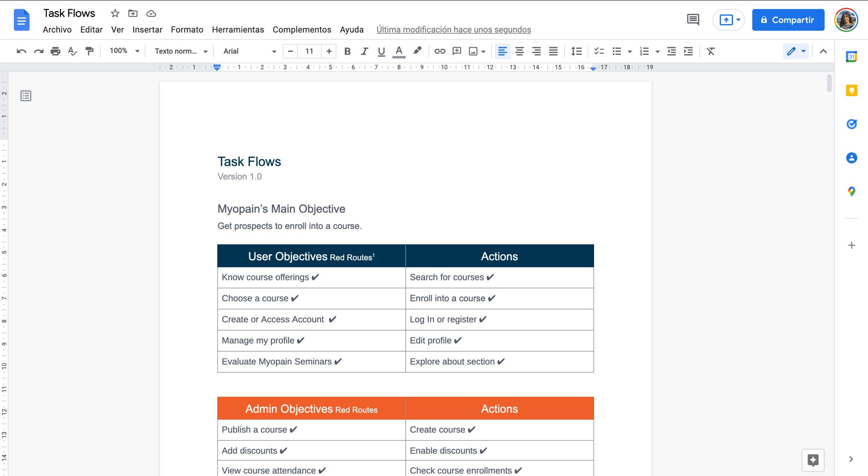This screenshot has height=476, width=868.
Task: Open the Ayuda menu
Action: 352,30
